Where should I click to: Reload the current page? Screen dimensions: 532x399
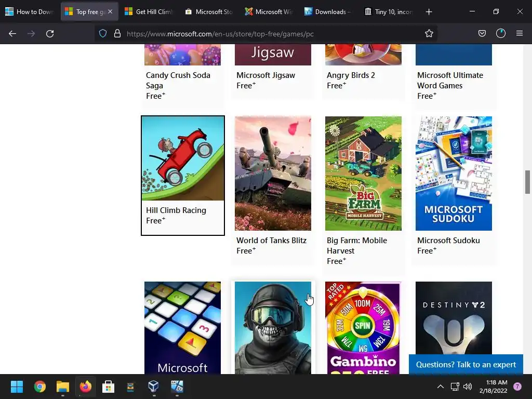point(50,34)
